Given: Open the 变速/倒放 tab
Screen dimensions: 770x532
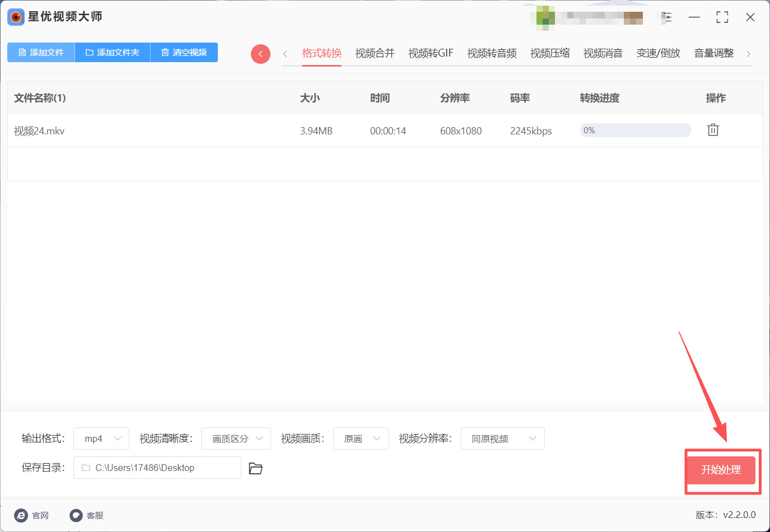Looking at the screenshot, I should point(659,53).
